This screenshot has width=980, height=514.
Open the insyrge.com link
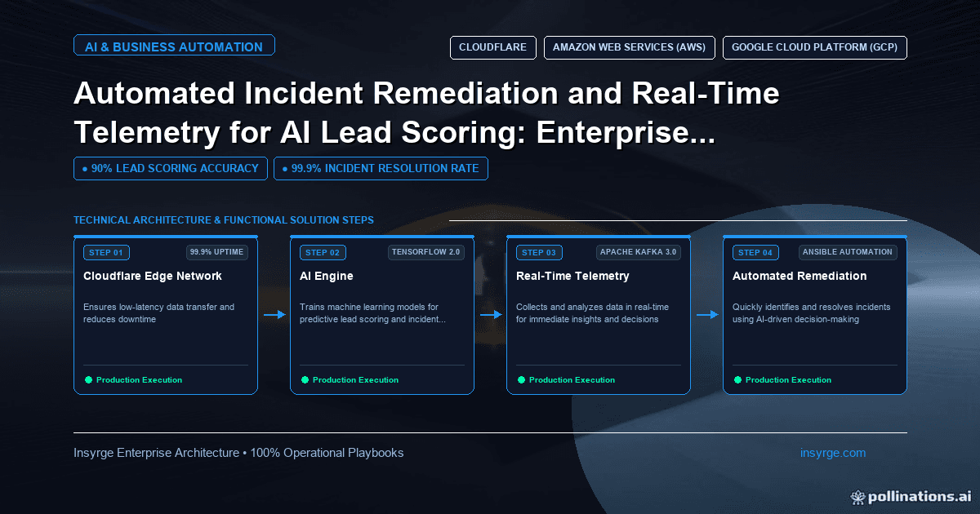click(833, 453)
